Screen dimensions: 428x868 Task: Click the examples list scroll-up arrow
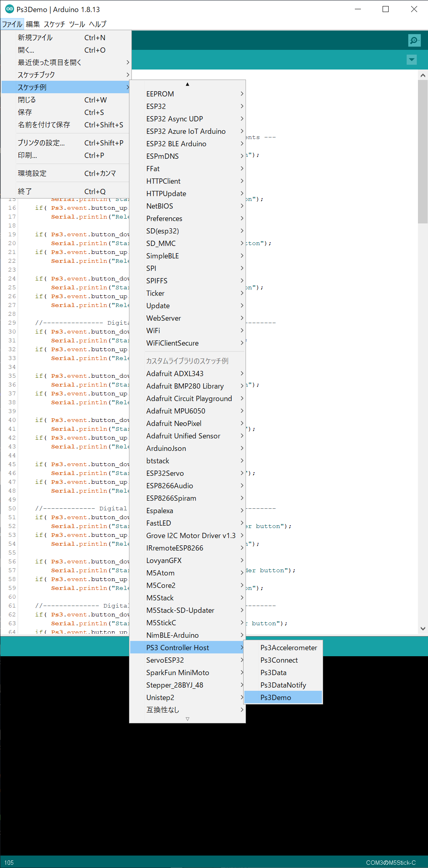(x=187, y=84)
